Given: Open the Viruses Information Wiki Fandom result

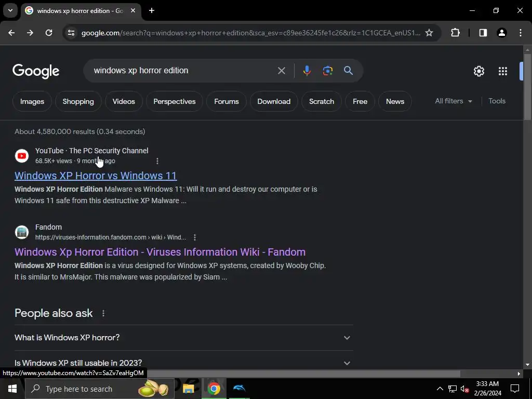Looking at the screenshot, I should point(160,252).
